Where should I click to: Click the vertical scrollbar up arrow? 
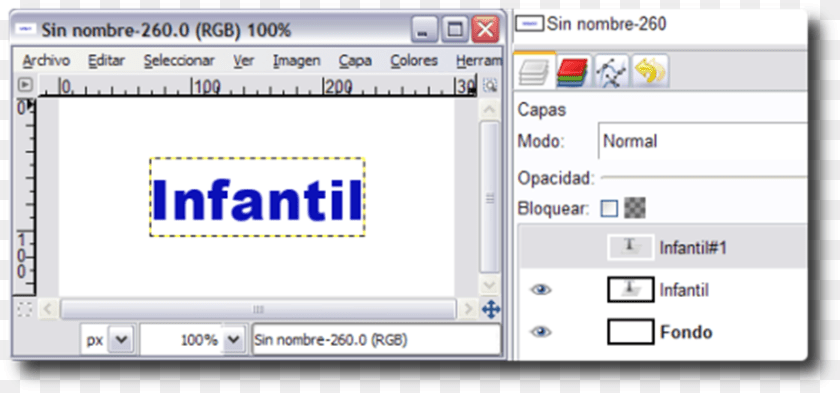pyautogui.click(x=490, y=110)
